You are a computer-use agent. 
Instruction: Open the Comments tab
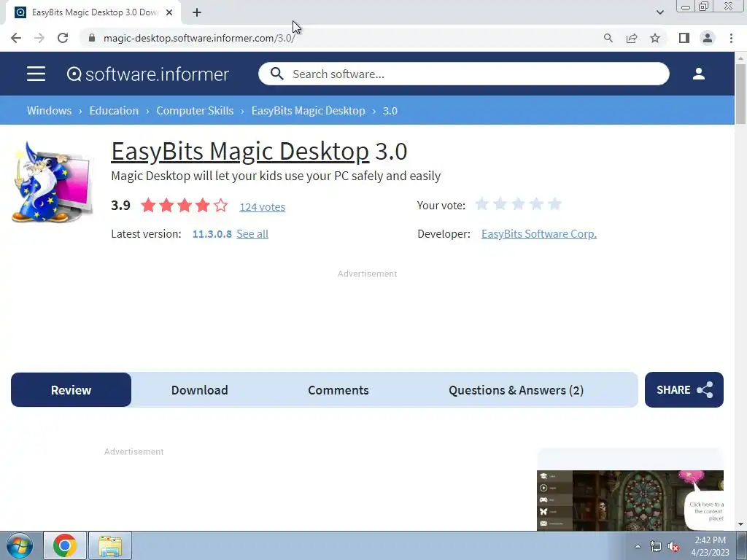(x=338, y=390)
